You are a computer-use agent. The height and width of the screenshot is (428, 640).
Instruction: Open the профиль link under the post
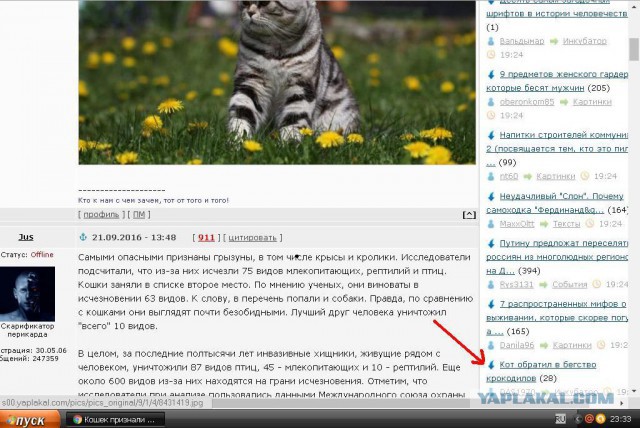(x=101, y=214)
